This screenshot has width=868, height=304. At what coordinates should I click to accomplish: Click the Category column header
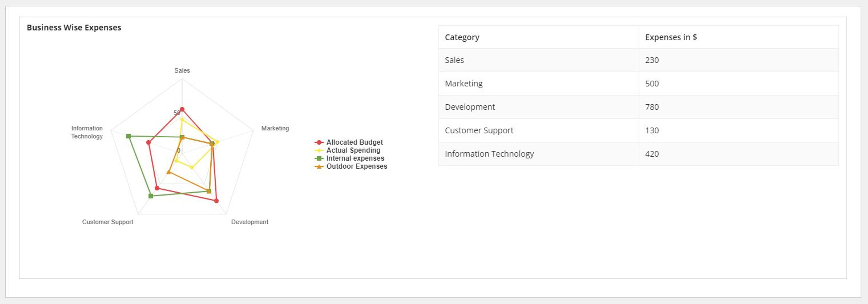(538, 37)
